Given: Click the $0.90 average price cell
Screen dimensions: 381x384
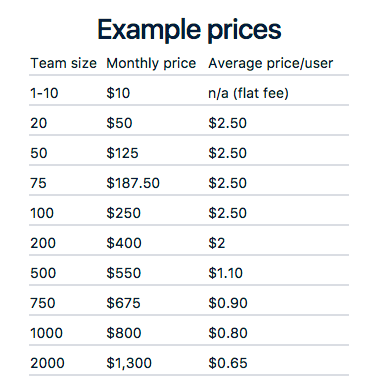Looking at the screenshot, I should click(x=228, y=303).
